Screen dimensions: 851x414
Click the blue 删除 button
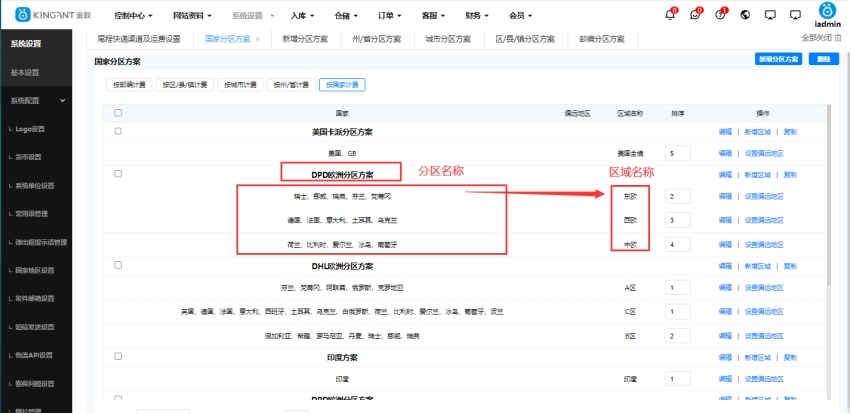(x=824, y=59)
